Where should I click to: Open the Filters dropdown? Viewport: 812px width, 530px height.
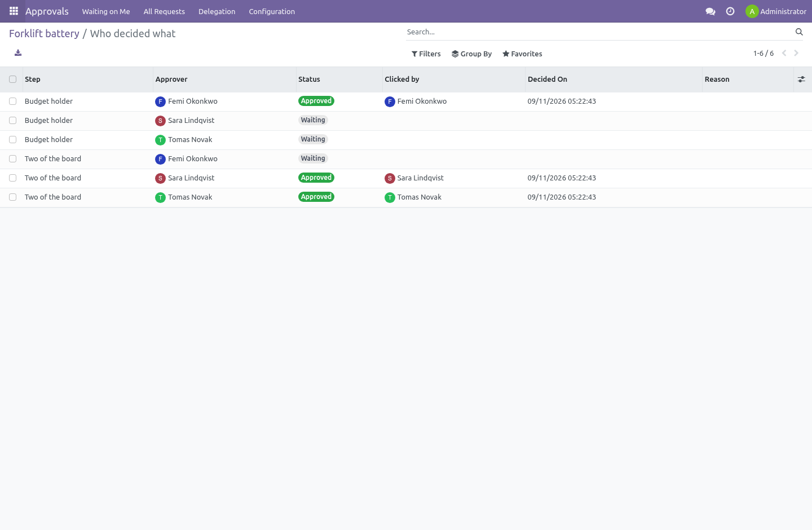tap(426, 54)
